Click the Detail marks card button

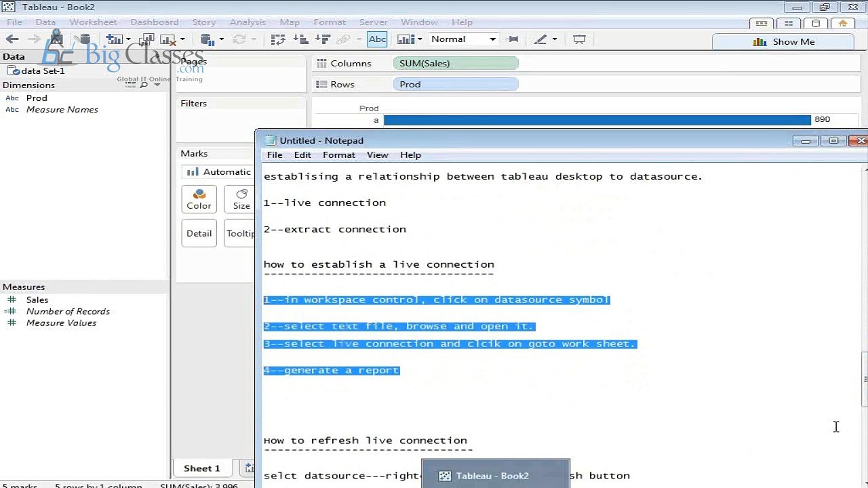coord(199,233)
